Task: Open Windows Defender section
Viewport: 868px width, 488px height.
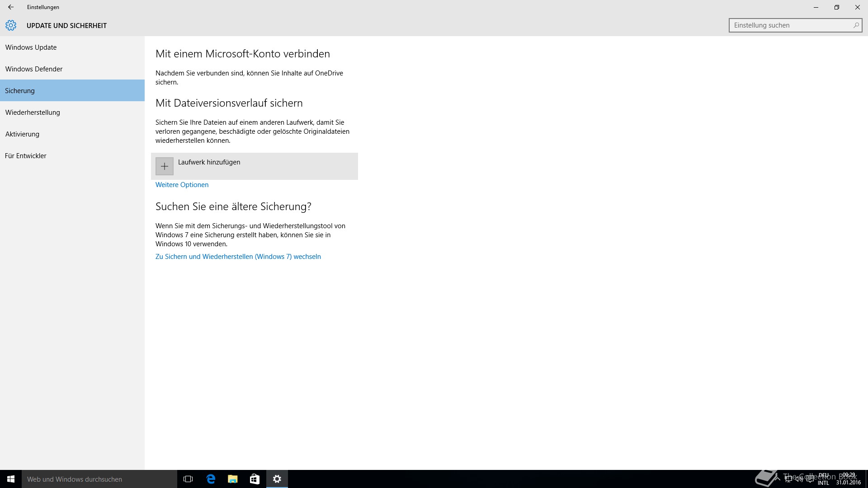Action: (x=72, y=69)
